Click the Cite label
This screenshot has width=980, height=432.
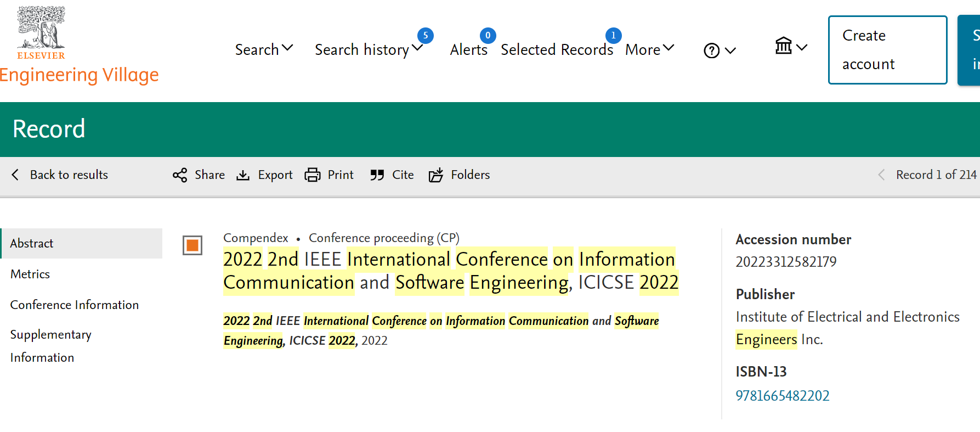tap(403, 175)
